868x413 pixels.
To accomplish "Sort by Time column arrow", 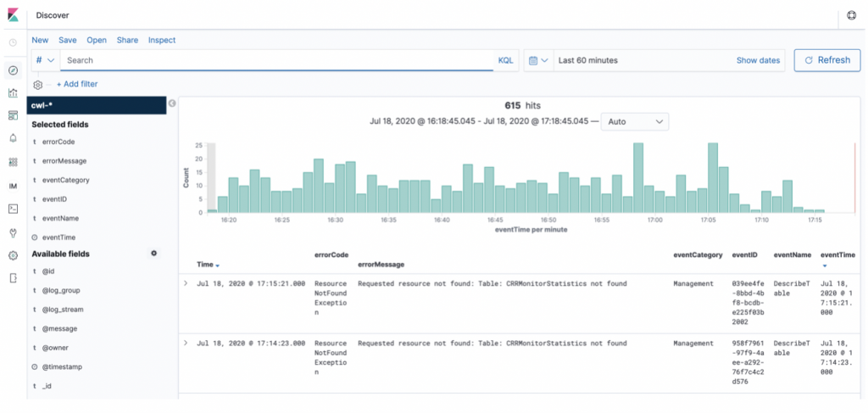I will click(x=217, y=265).
